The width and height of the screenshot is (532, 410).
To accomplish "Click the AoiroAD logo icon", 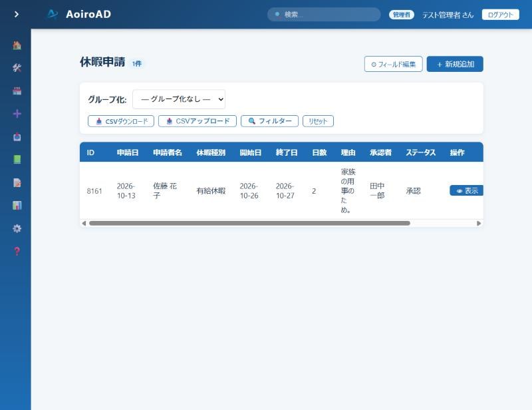I will [x=53, y=14].
